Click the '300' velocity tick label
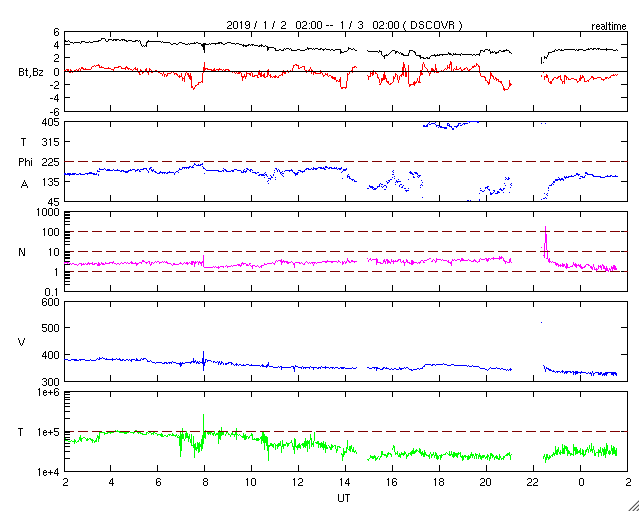640x512 pixels. pyautogui.click(x=51, y=382)
